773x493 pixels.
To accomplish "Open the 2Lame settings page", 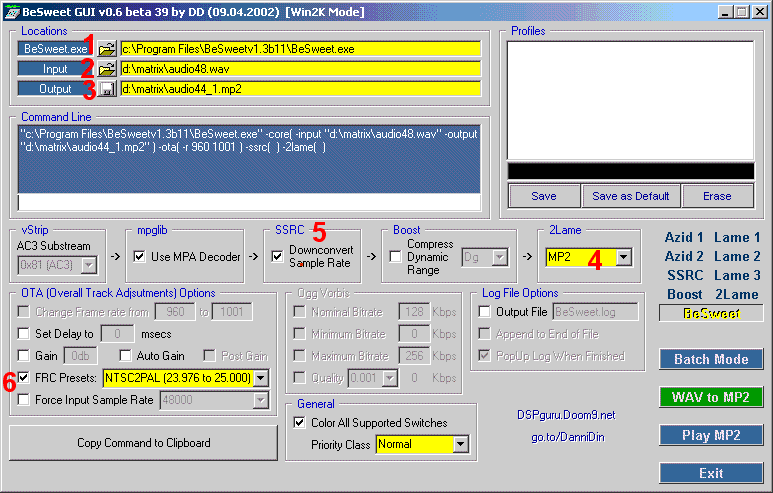I will 737,294.
